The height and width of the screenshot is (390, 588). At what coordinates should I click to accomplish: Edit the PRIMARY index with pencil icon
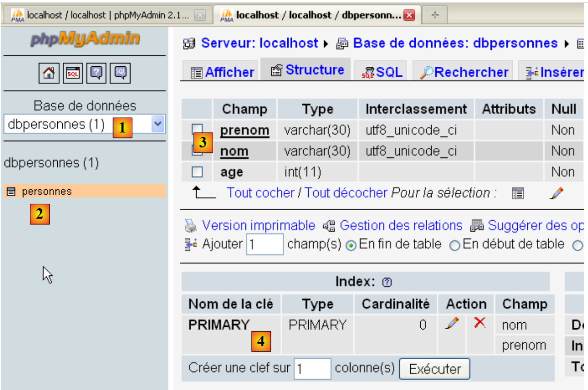452,324
